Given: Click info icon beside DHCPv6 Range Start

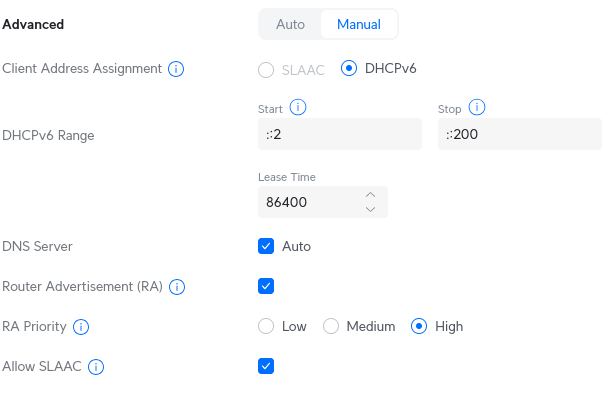Looking at the screenshot, I should pyautogui.click(x=297, y=107).
